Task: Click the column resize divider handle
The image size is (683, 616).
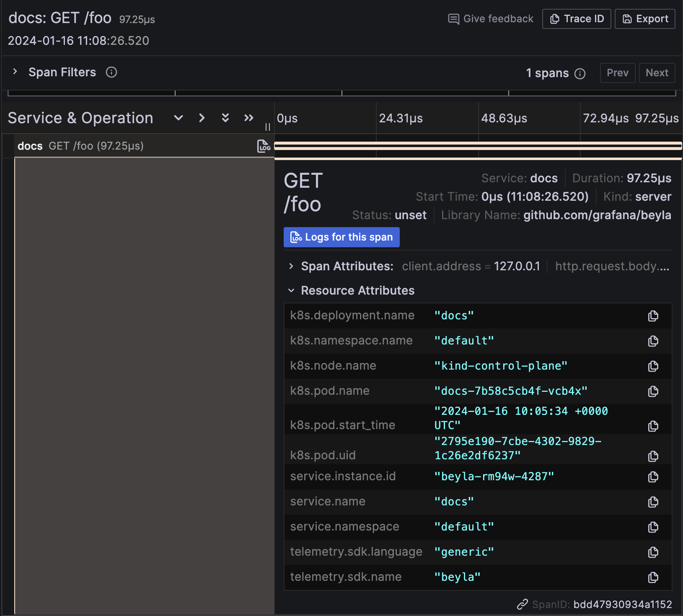Action: click(x=268, y=127)
